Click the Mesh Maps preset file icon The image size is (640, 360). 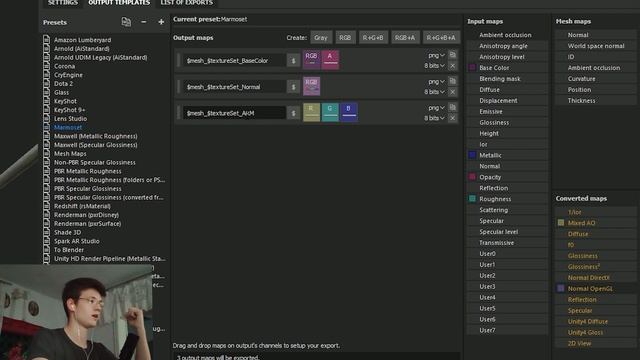point(47,153)
